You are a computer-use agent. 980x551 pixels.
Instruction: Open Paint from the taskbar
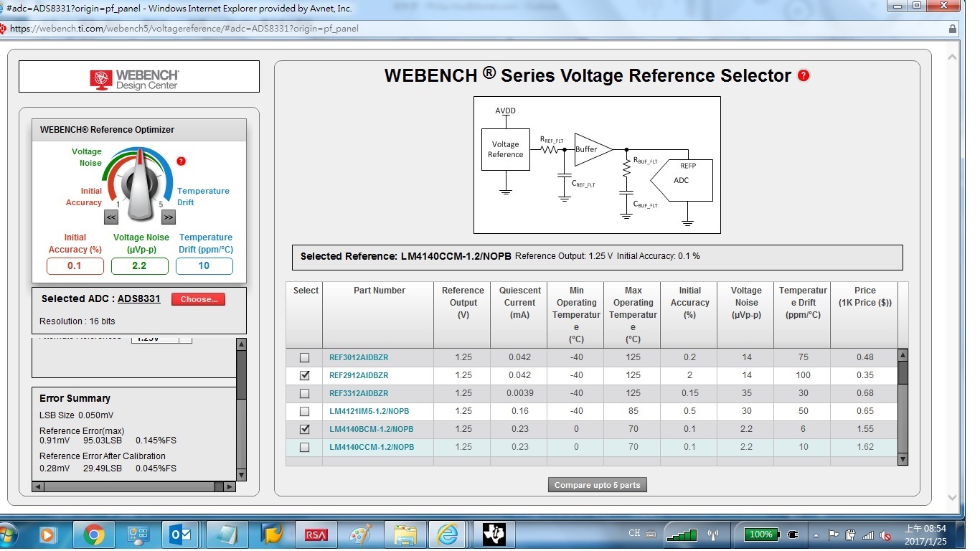coord(360,534)
